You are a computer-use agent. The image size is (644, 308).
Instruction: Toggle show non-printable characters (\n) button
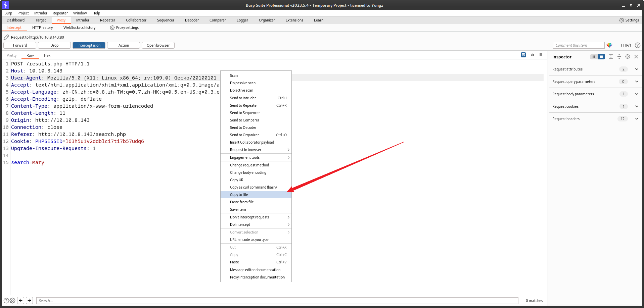point(532,55)
